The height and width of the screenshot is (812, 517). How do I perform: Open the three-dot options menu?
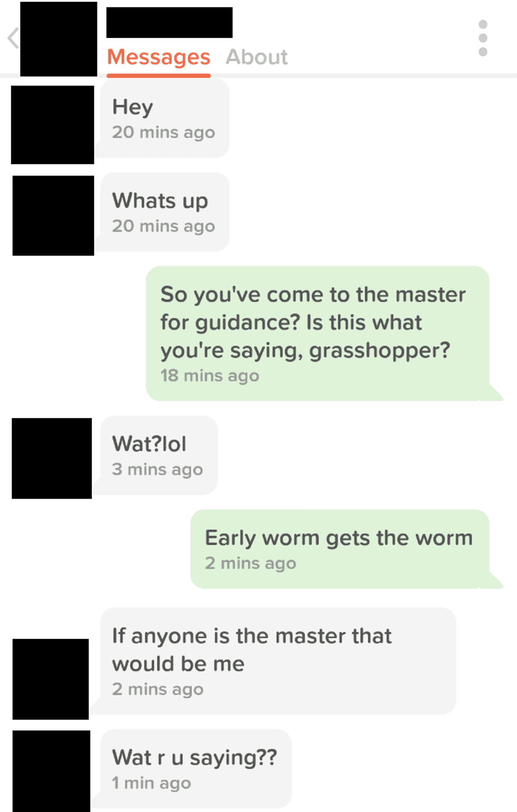[483, 38]
